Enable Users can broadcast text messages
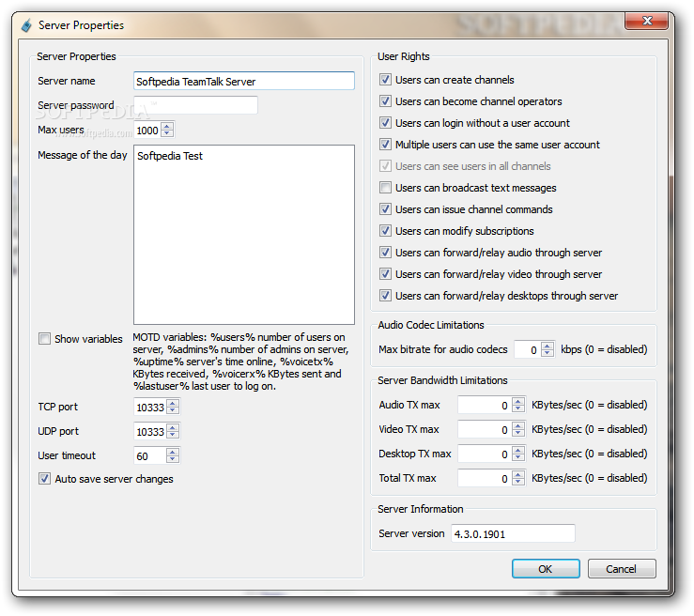This screenshot has height=616, width=694. pyautogui.click(x=385, y=188)
